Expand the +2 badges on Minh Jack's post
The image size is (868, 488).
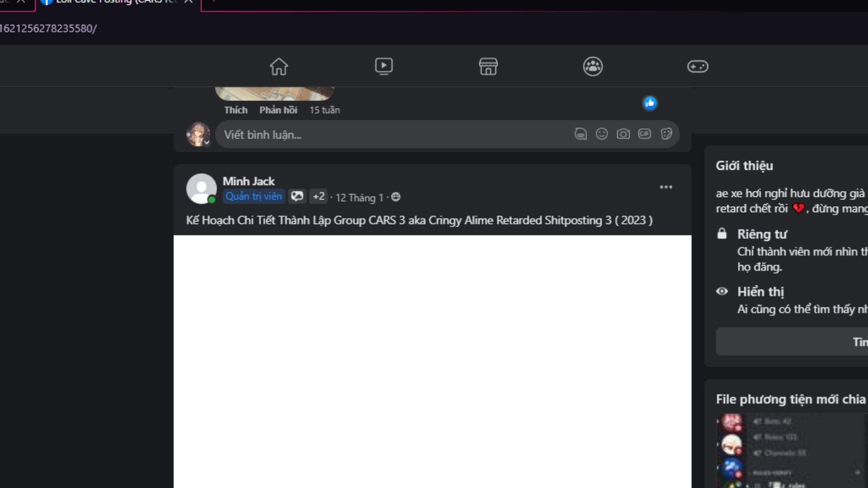click(x=318, y=197)
